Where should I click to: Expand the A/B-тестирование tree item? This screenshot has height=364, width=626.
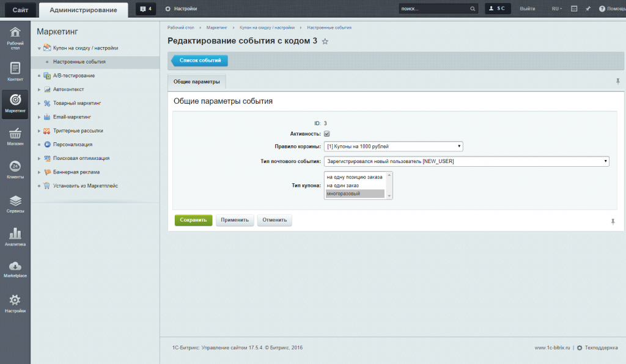(39, 76)
